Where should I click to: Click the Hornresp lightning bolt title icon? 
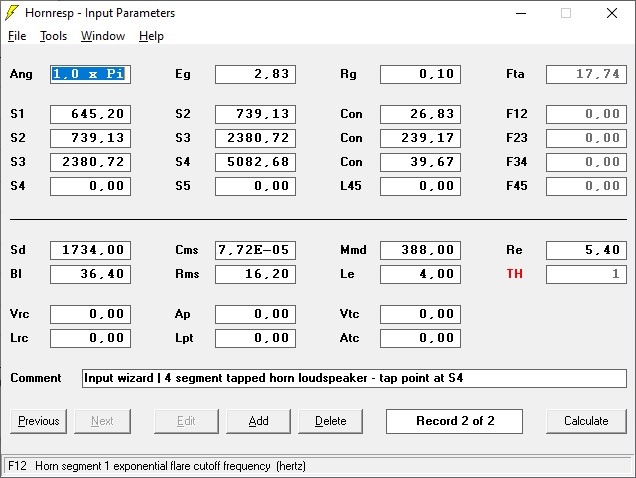pyautogui.click(x=11, y=13)
